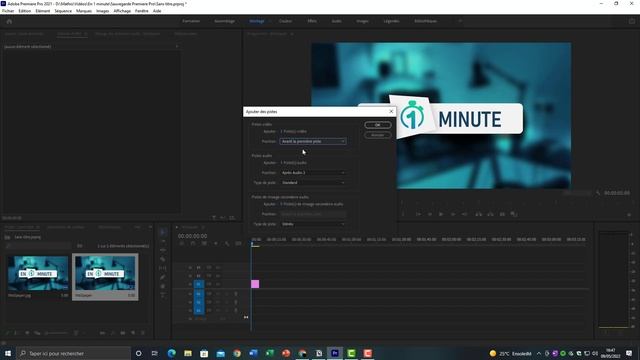The width and height of the screenshot is (640, 360).
Task: Select the Hand tool
Action: pyautogui.click(x=163, y=286)
